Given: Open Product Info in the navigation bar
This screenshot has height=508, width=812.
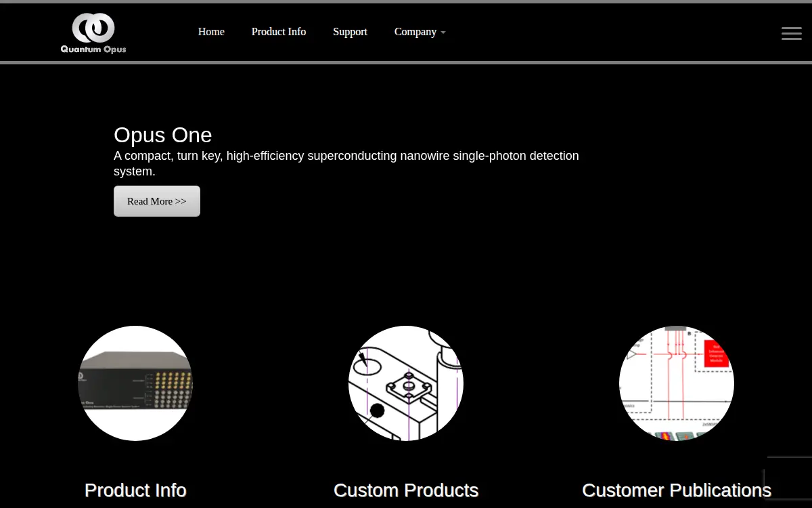Looking at the screenshot, I should (x=279, y=32).
